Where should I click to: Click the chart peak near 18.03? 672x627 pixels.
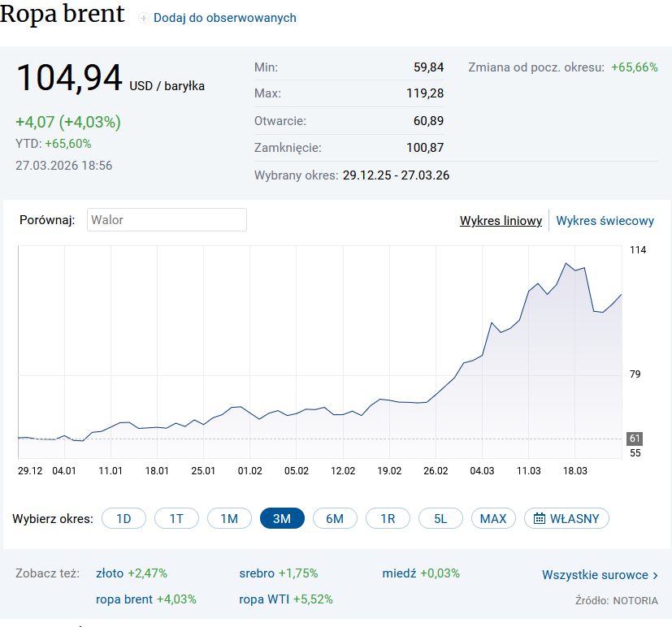pyautogui.click(x=566, y=263)
